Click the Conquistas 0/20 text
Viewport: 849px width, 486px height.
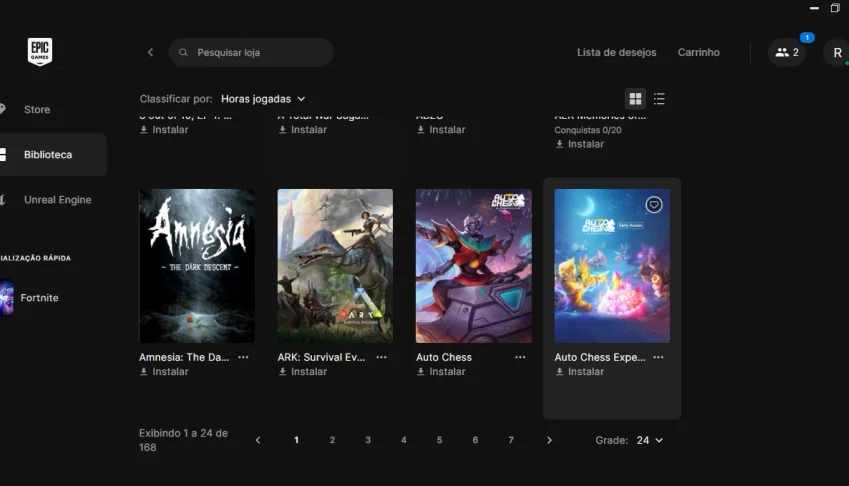(587, 130)
